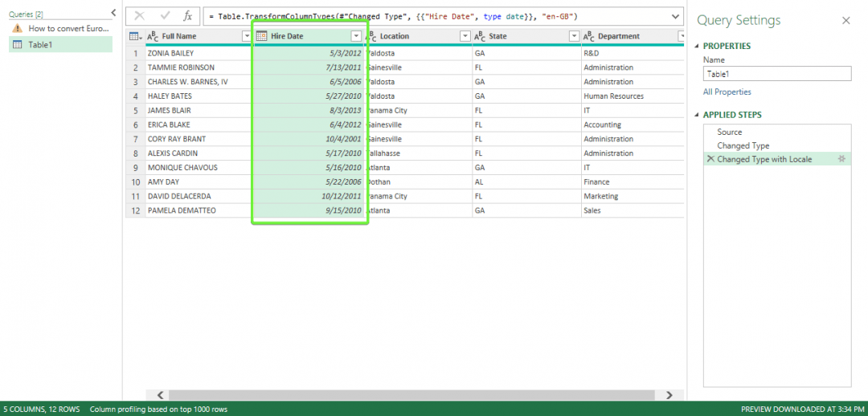This screenshot has height=416, width=868.
Task: Select the Accounting department cell
Action: [633, 125]
